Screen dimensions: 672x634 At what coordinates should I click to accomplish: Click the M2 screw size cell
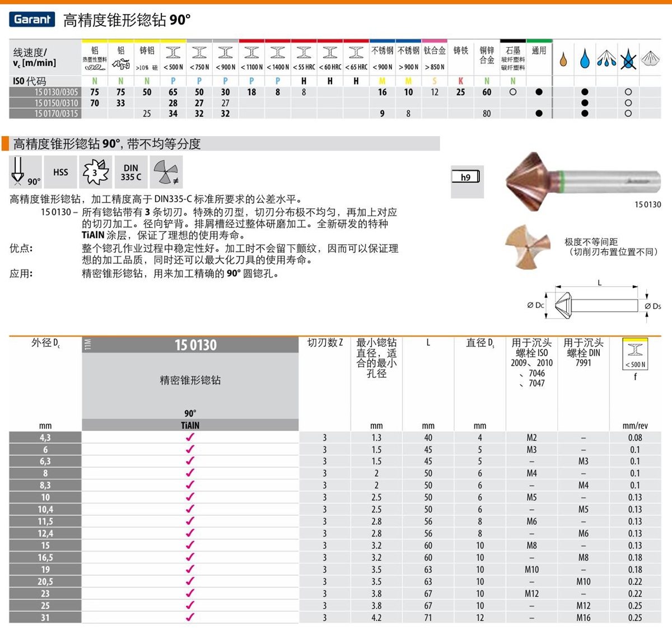tap(531, 437)
